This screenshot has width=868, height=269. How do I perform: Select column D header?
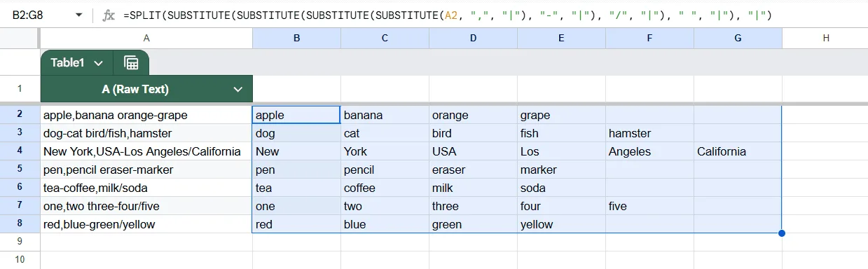coord(473,39)
